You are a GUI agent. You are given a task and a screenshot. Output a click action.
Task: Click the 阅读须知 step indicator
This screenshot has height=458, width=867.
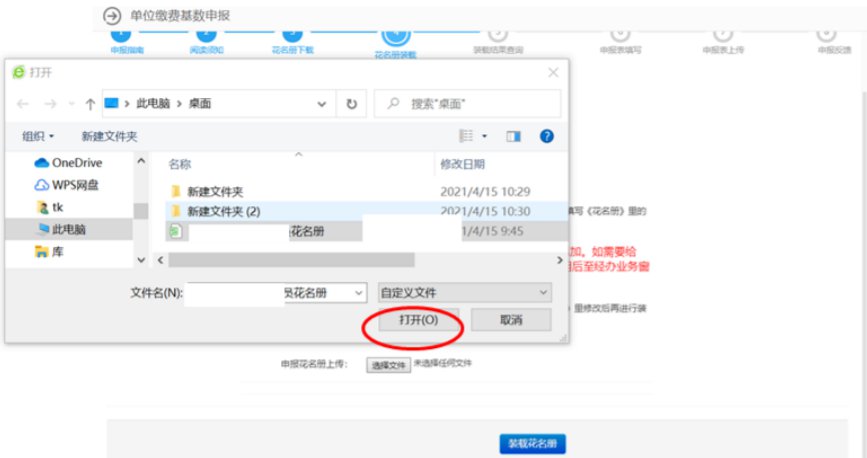click(206, 41)
